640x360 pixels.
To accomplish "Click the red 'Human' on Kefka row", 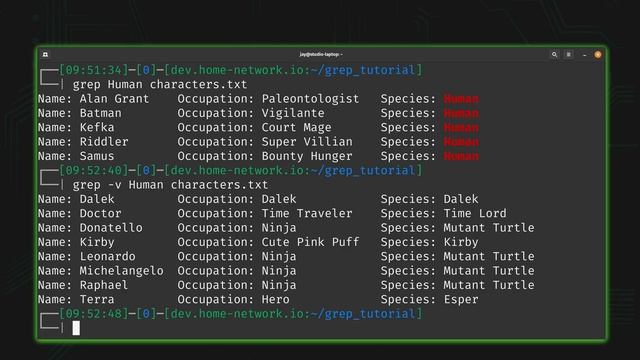I will tap(461, 127).
